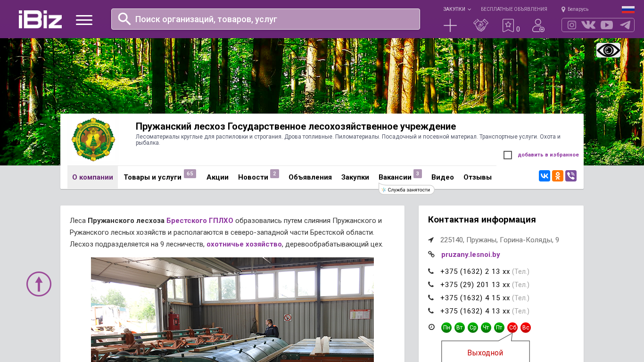Screen dimensions: 644x362
Task: Reveal phone +375 (29) 201 13 xx
Action: (x=475, y=285)
